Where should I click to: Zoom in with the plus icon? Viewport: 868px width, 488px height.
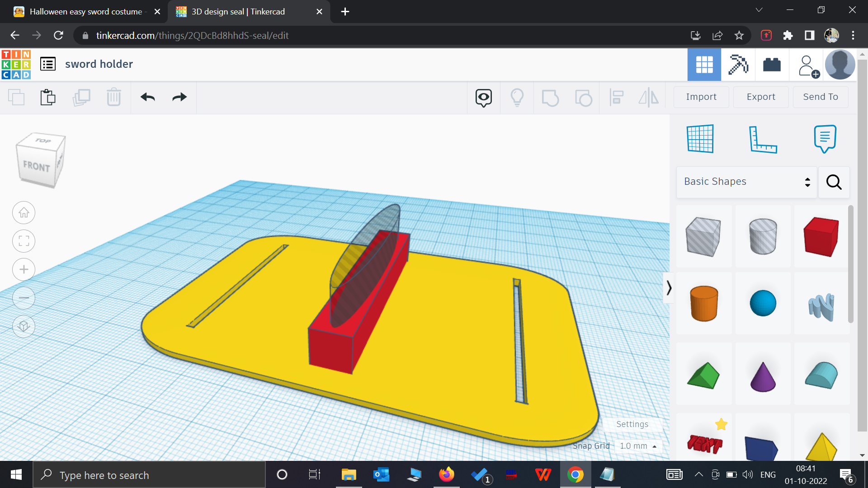24,270
